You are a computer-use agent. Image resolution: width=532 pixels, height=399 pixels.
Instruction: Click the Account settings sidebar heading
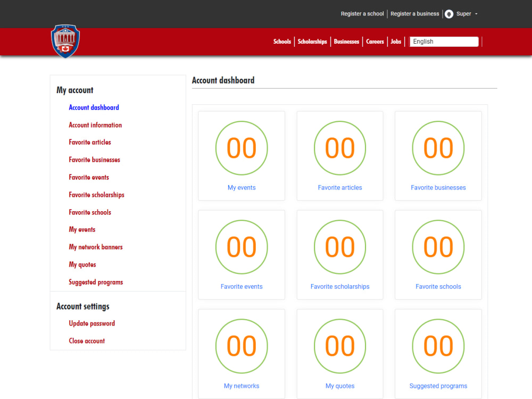83,306
